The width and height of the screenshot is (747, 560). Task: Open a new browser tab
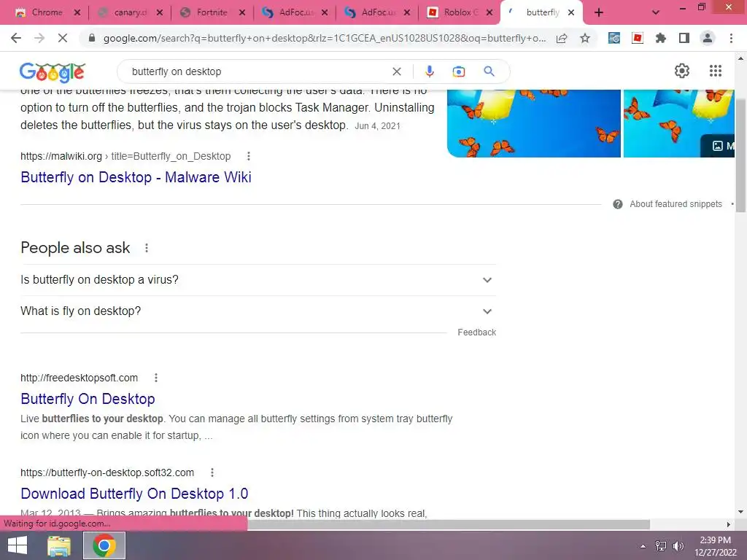(599, 12)
